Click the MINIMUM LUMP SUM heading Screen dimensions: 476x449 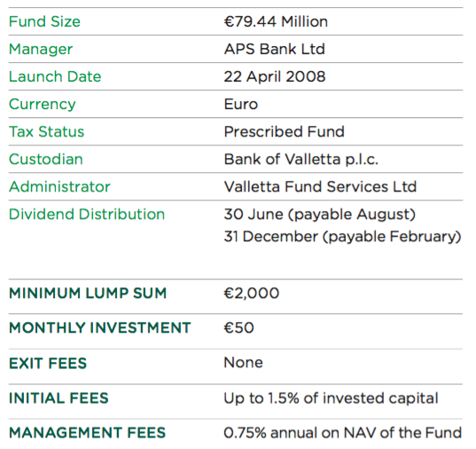(88, 294)
